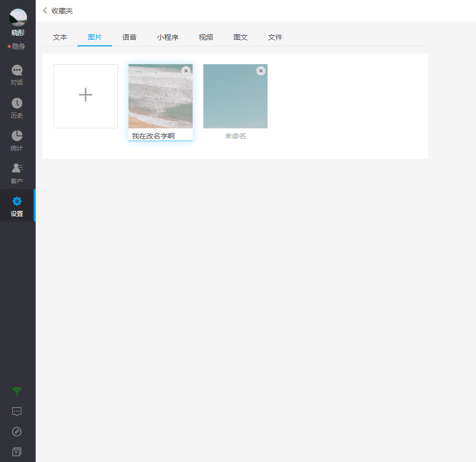This screenshot has height=462, width=476.
Task: Open the message bubble icon in sidebar
Action: point(17,412)
